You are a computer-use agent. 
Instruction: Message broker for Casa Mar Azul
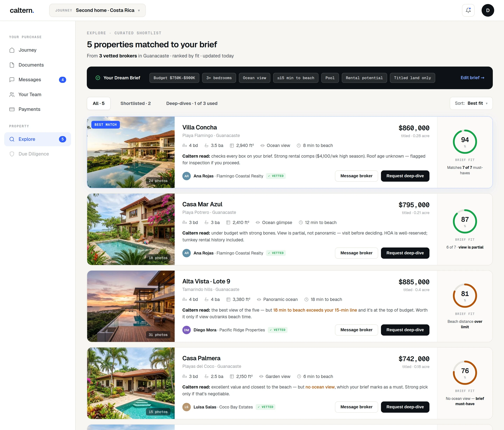[356, 253]
